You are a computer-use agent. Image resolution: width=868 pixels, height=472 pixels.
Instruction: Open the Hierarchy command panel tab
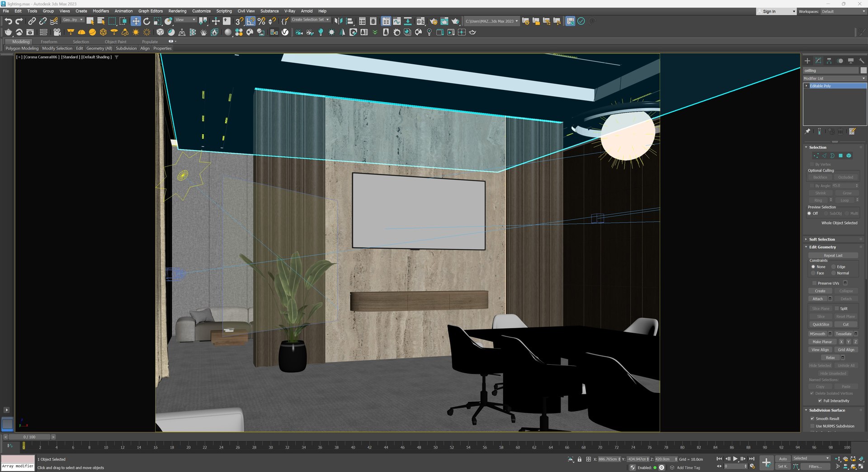(829, 61)
